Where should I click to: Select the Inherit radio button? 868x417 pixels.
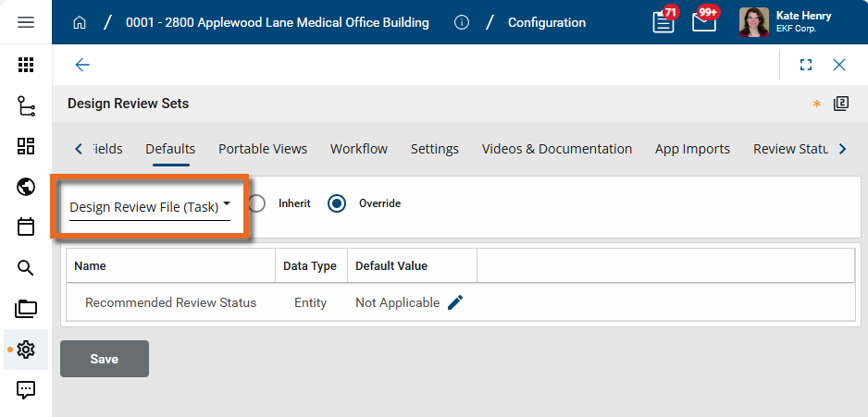click(x=257, y=203)
